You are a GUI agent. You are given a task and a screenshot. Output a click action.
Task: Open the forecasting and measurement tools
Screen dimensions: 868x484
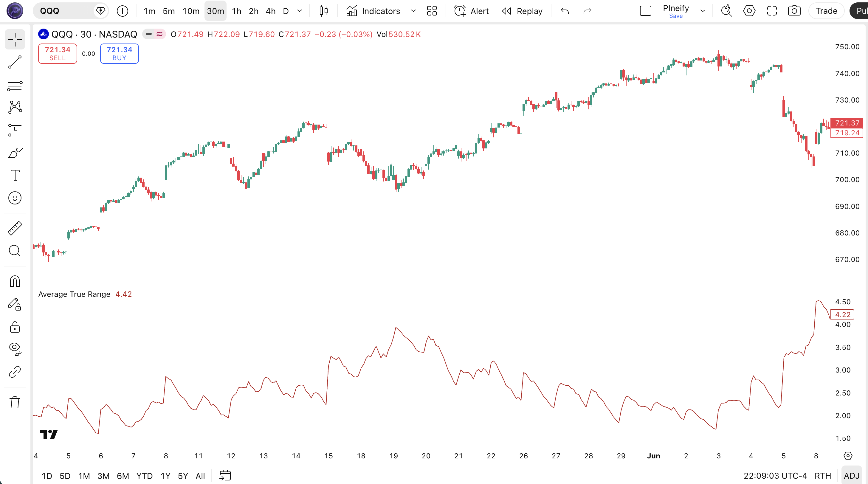[x=15, y=130]
